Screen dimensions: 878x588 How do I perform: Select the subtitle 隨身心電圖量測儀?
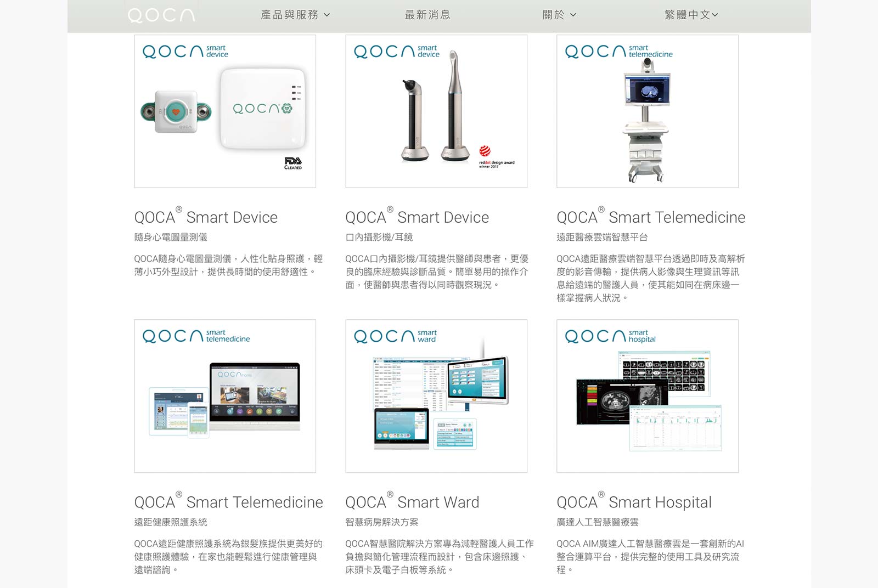pos(171,237)
